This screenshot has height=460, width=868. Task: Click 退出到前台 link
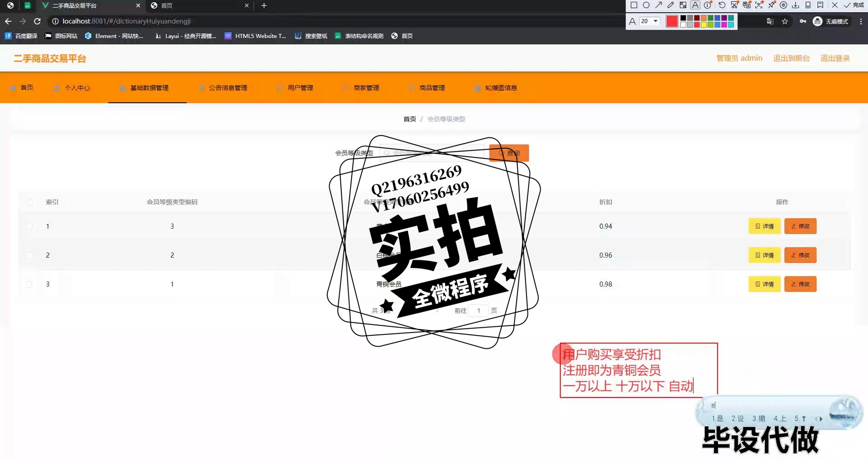(x=791, y=58)
